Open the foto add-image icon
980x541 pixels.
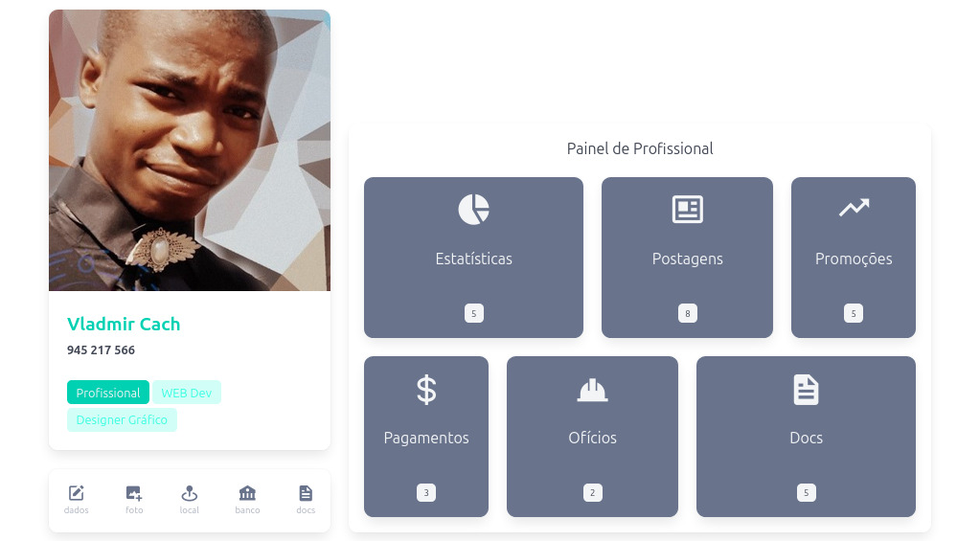[134, 493]
